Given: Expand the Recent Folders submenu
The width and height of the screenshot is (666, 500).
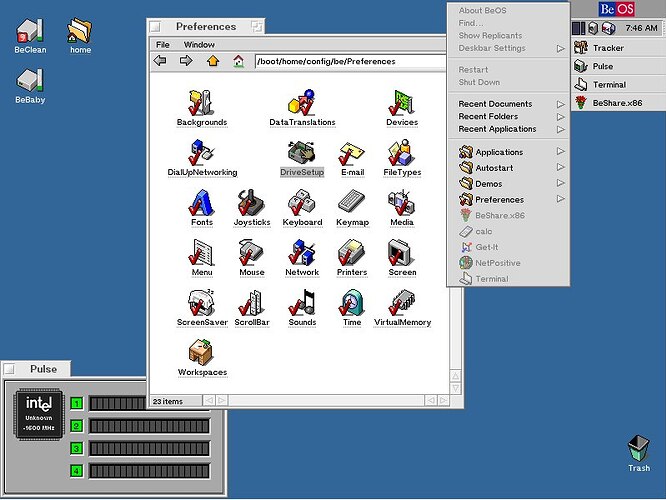Looking at the screenshot, I should click(x=508, y=116).
